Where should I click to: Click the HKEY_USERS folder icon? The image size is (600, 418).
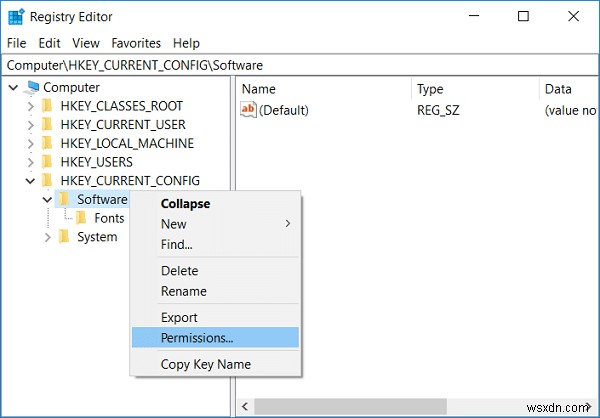coord(46,162)
